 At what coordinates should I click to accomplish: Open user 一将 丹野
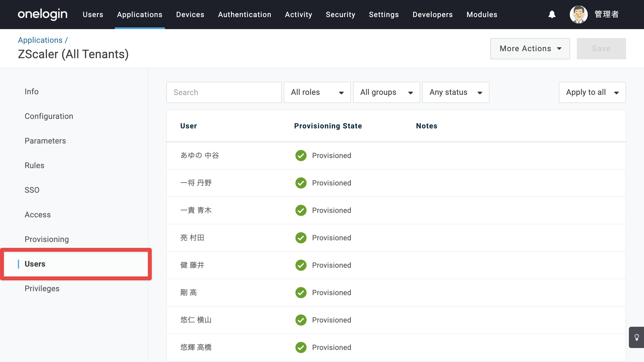pyautogui.click(x=196, y=183)
